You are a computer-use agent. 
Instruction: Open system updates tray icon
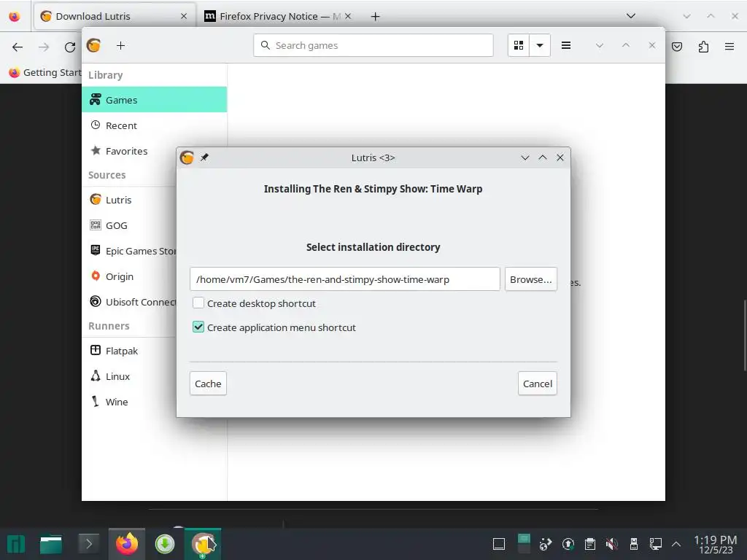tap(568, 544)
